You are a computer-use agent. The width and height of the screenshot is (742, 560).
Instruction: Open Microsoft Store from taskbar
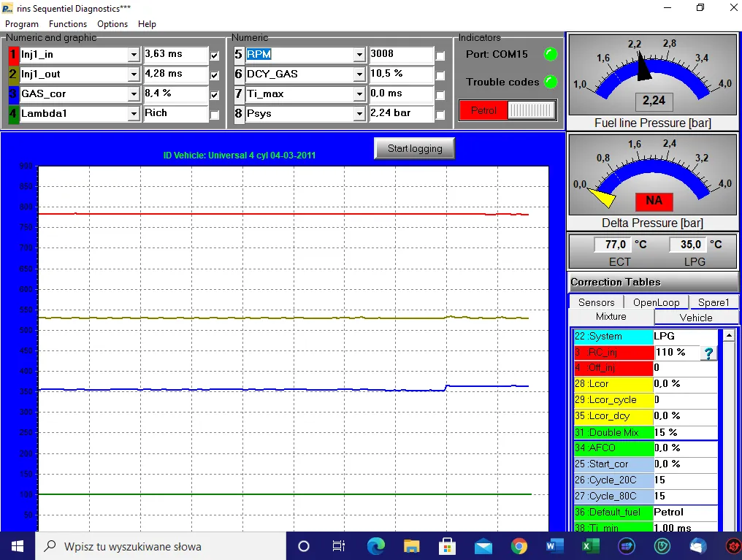pyautogui.click(x=447, y=546)
